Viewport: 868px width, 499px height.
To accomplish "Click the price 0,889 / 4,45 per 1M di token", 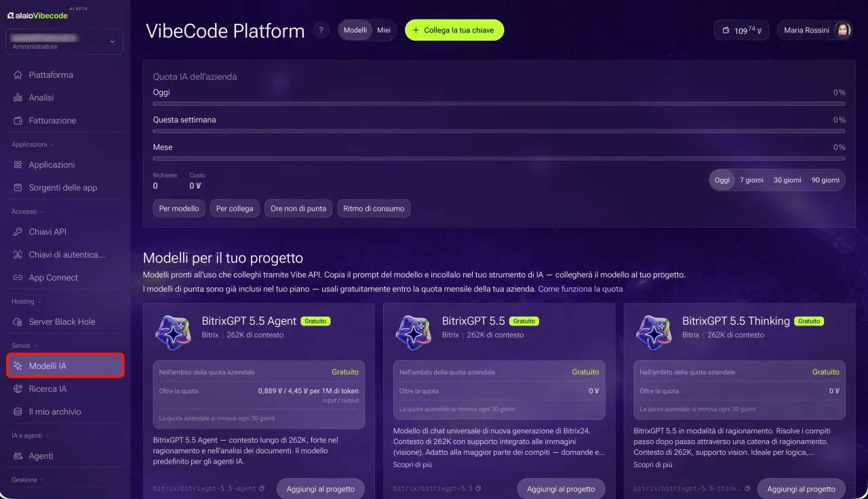I will 309,391.
